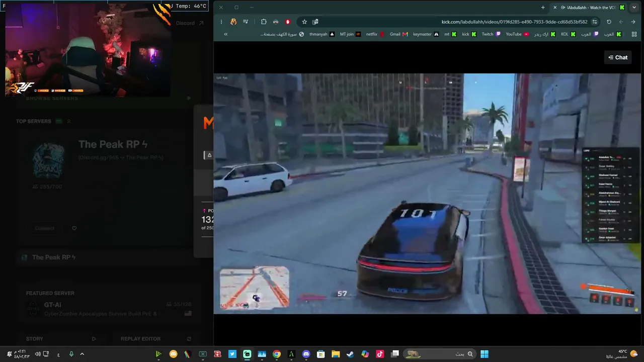The image size is (644, 362).
Task: Click the Kick video player
Action: tap(428, 194)
